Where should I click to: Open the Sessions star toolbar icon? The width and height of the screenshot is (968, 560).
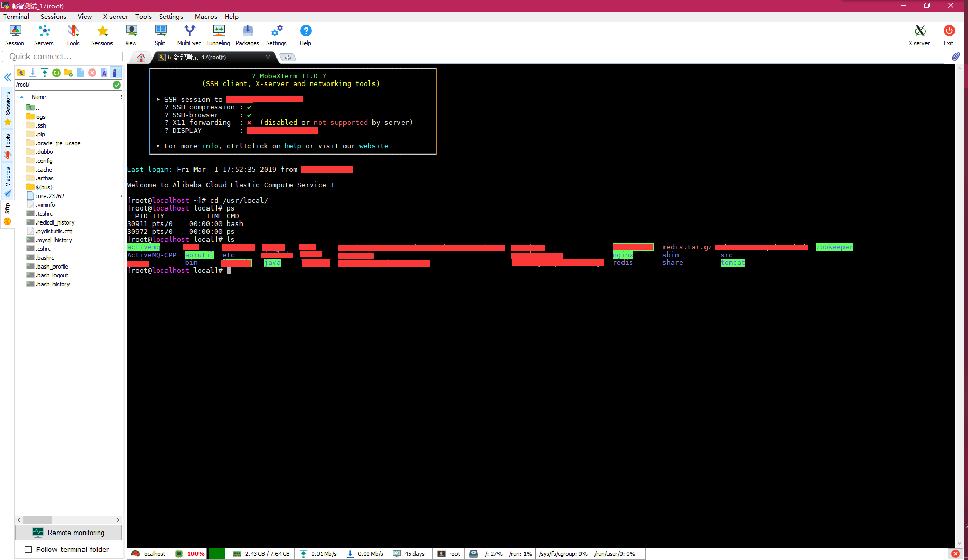[102, 36]
